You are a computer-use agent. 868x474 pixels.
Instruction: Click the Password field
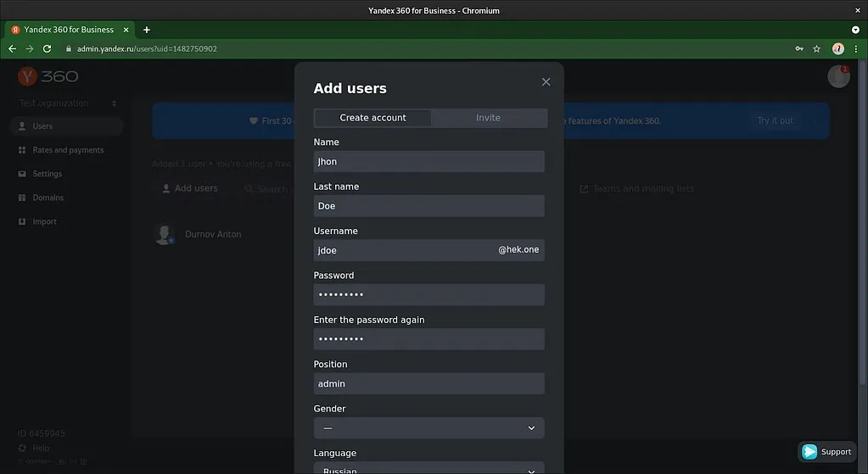pos(429,295)
